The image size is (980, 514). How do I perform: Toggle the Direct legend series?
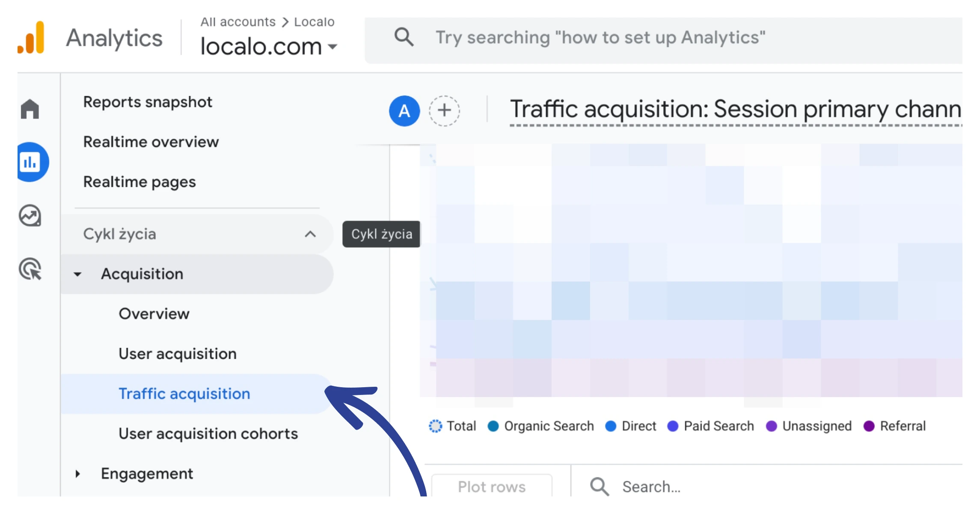(631, 426)
